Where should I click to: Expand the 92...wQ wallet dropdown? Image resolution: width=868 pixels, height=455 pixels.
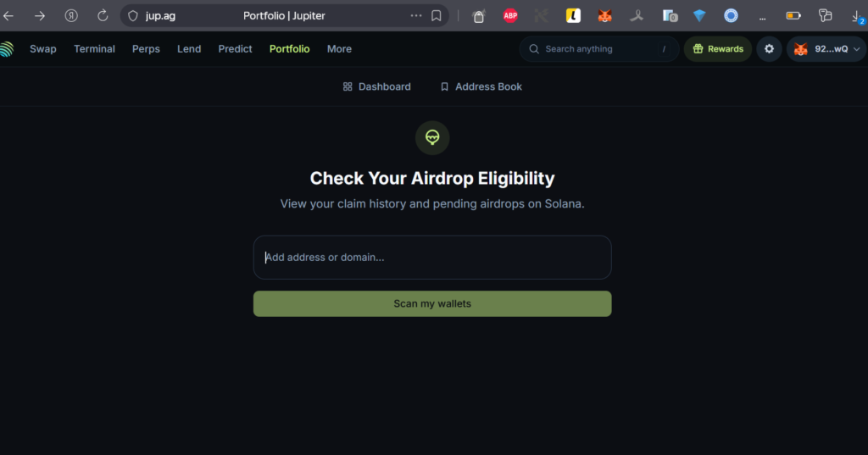click(x=826, y=49)
